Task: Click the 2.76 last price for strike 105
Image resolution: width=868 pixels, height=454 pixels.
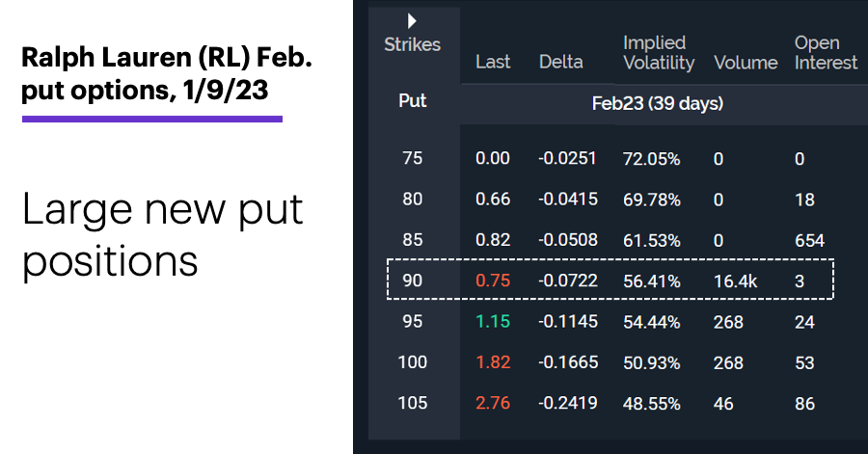Action: [493, 403]
